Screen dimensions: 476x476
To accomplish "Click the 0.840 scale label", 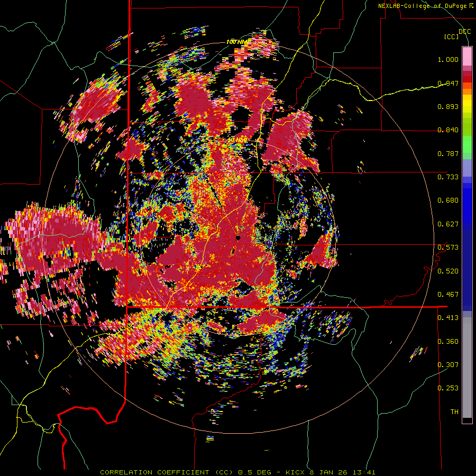I will 448,130.
